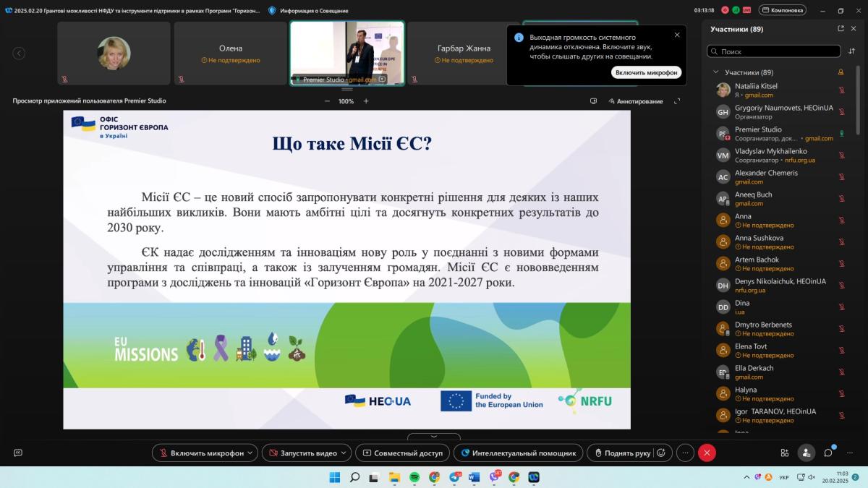Toggle the participants panel icon
The height and width of the screenshot is (488, 868).
(x=806, y=453)
